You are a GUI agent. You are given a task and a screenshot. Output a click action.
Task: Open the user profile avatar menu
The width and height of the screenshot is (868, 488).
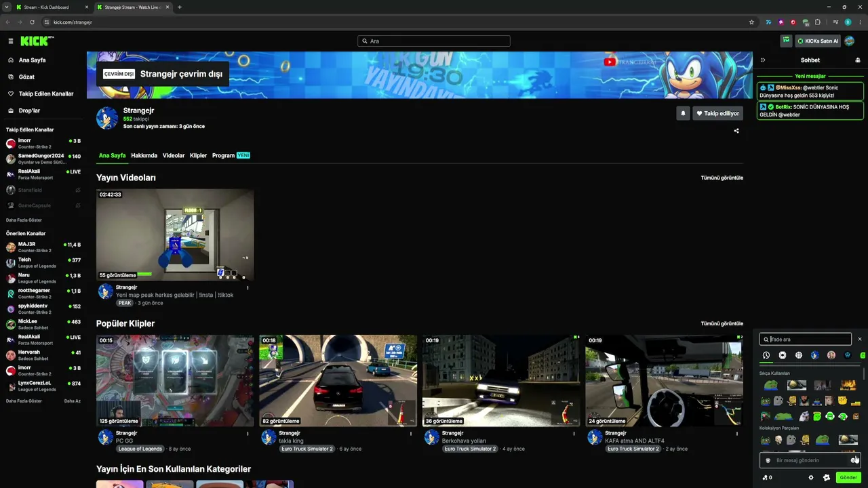click(849, 41)
